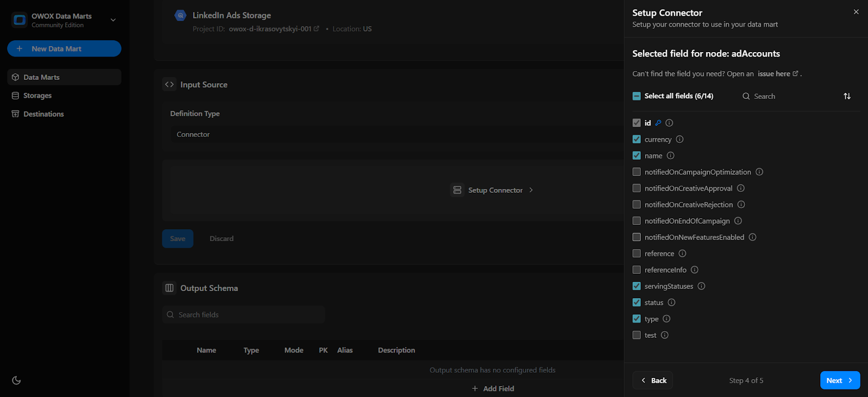This screenshot has width=868, height=397.
Task: Open Data Marts in sidebar
Action: click(x=64, y=77)
